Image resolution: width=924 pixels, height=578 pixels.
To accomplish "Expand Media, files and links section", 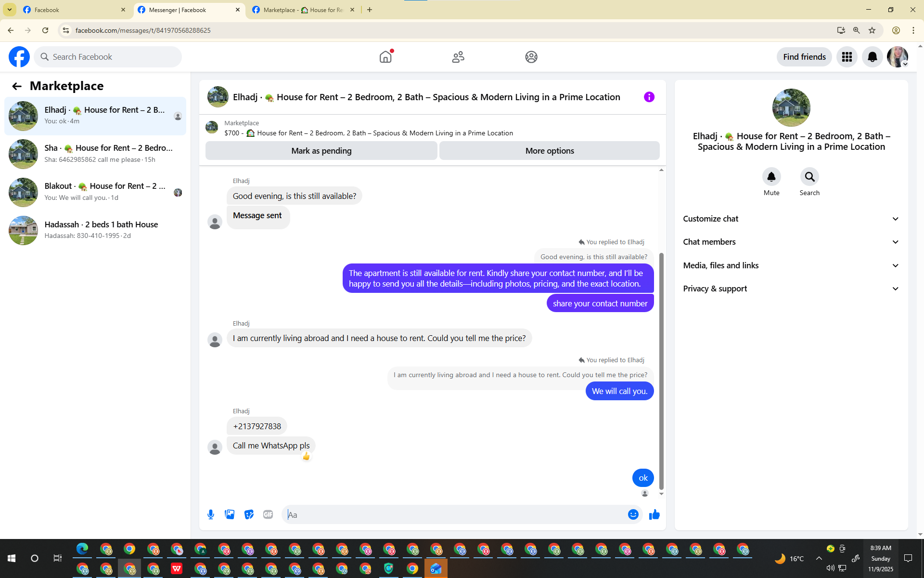I will click(x=791, y=265).
